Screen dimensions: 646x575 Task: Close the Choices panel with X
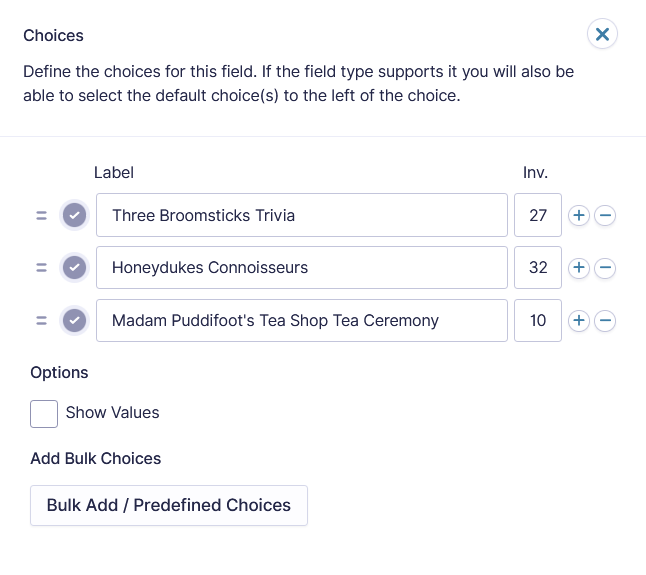602,34
